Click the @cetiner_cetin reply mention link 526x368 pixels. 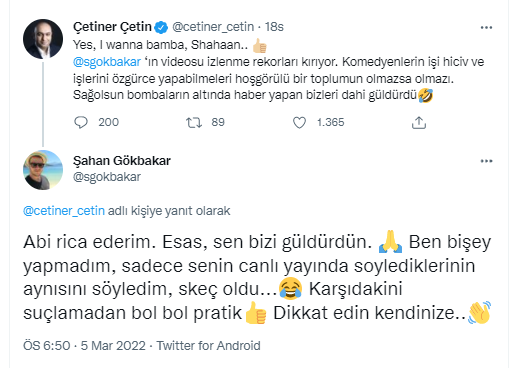coord(64,211)
